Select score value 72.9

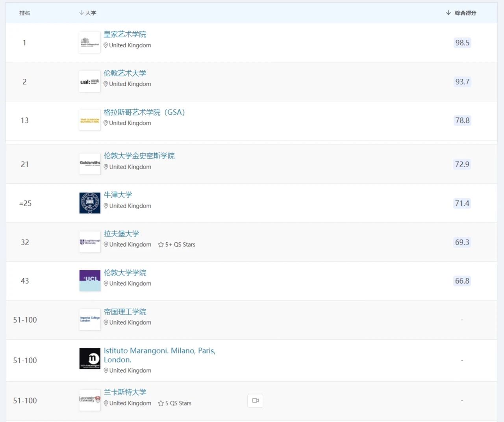(462, 164)
